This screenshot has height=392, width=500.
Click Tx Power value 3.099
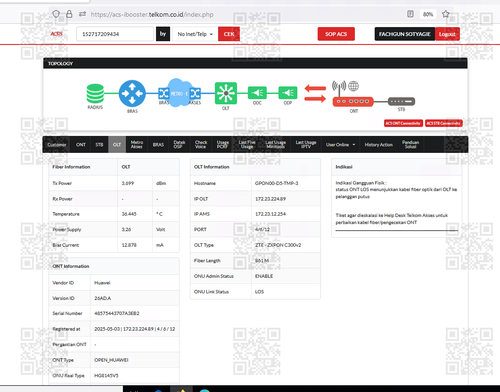click(128, 183)
